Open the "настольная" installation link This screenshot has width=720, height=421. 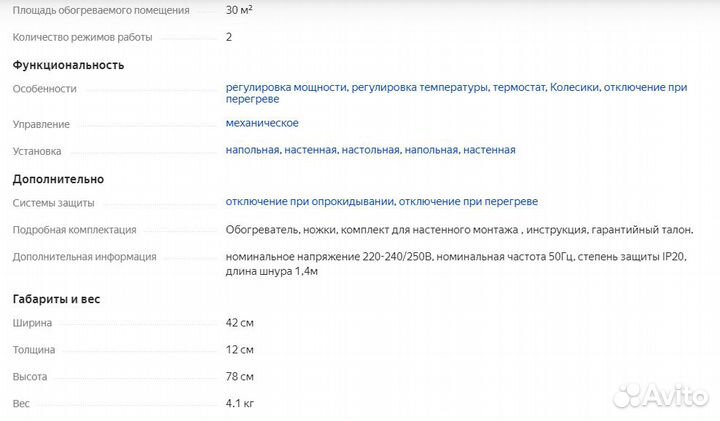click(x=370, y=150)
